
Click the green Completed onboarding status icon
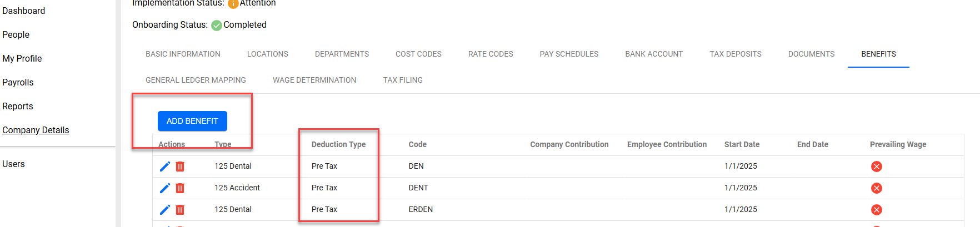click(x=217, y=25)
